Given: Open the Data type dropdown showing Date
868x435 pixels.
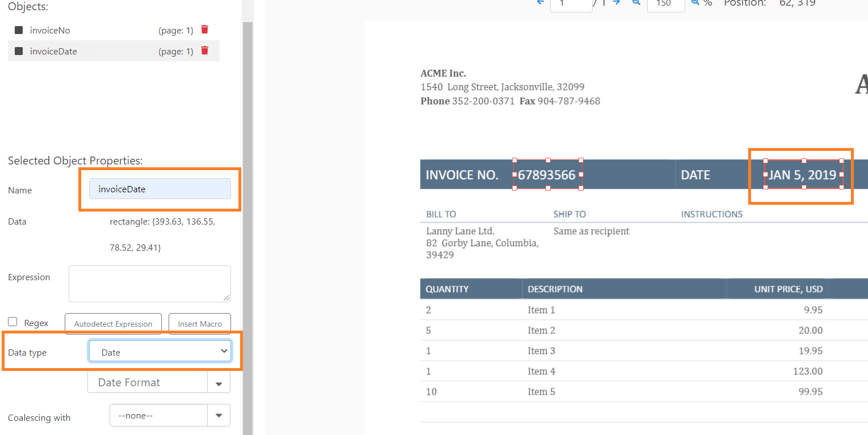Looking at the screenshot, I should click(x=160, y=350).
